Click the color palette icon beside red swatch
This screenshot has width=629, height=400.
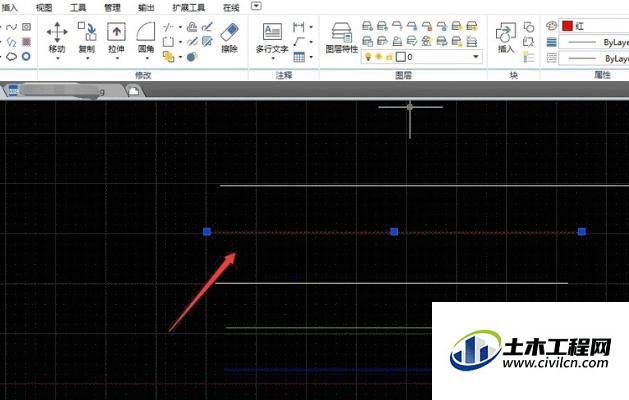pos(552,26)
